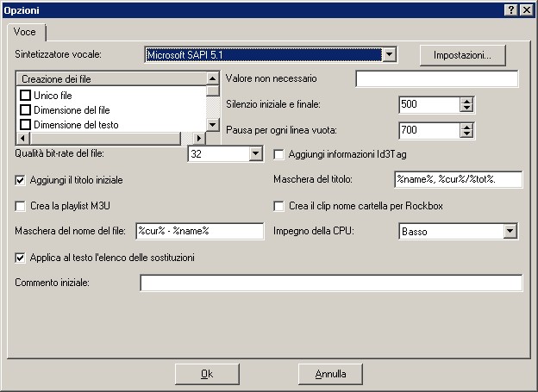
Task: Open the Impegno della CPU dropdown
Action: [x=510, y=231]
